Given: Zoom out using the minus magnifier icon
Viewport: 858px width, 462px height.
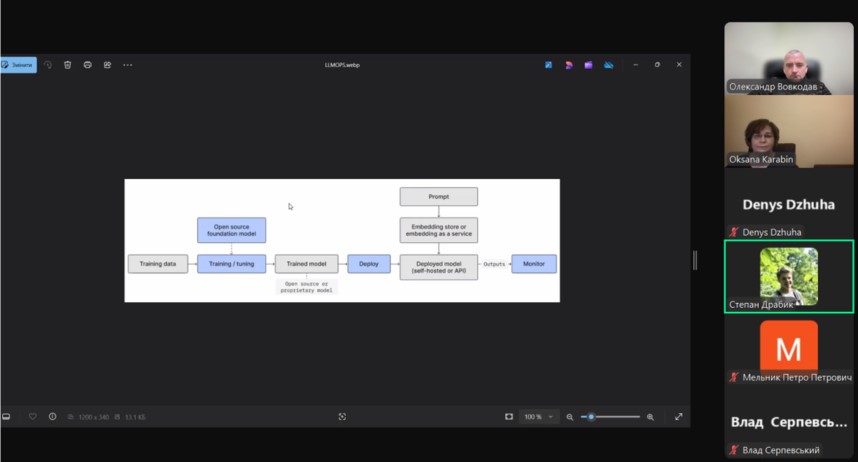Looking at the screenshot, I should pyautogui.click(x=570, y=416).
